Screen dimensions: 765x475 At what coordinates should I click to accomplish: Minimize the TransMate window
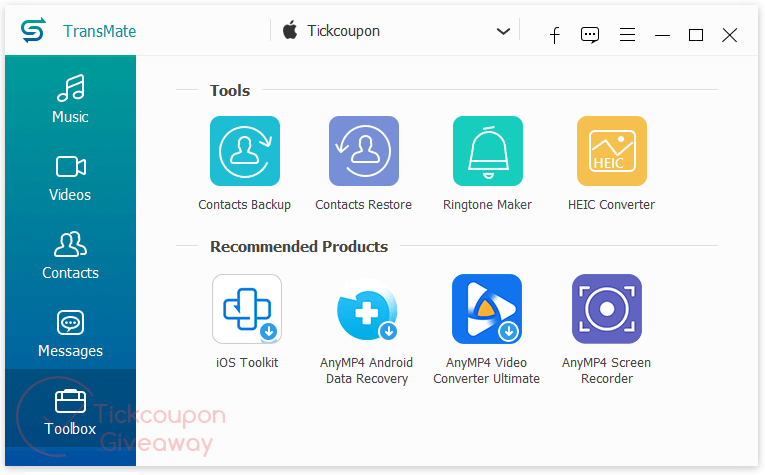tap(662, 35)
